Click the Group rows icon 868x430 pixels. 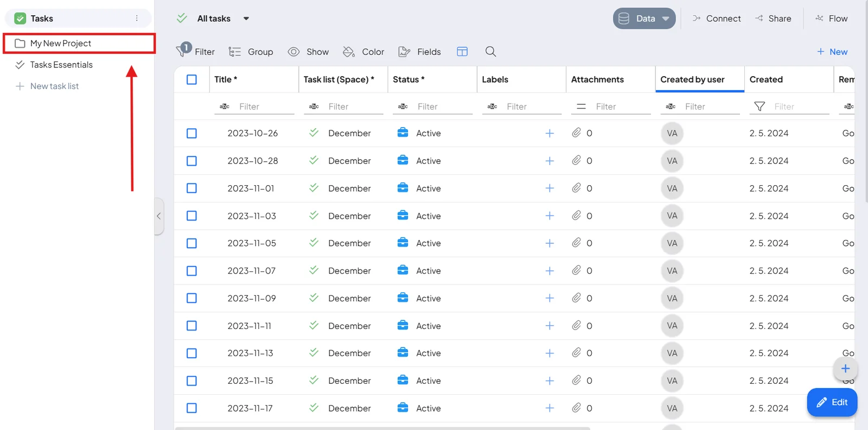click(x=234, y=52)
